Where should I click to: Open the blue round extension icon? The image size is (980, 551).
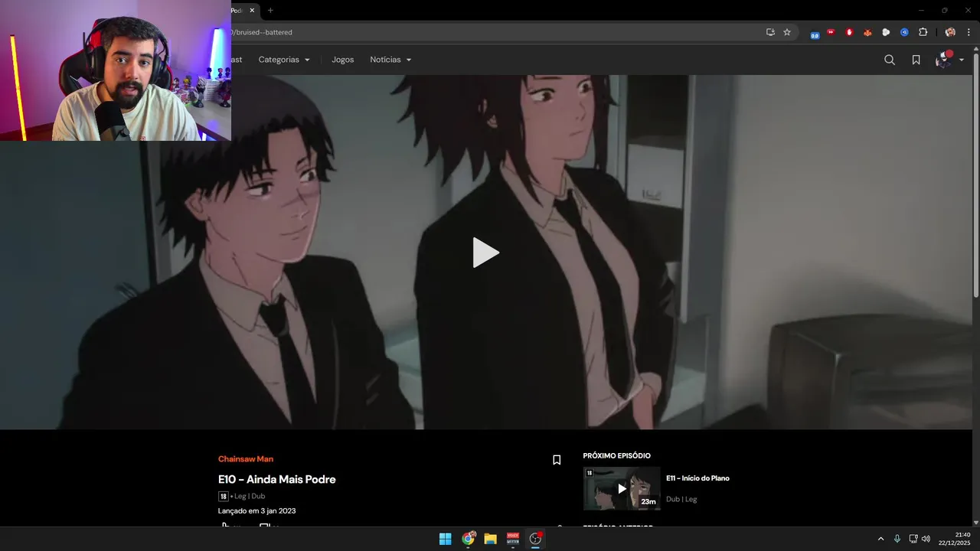tap(904, 32)
